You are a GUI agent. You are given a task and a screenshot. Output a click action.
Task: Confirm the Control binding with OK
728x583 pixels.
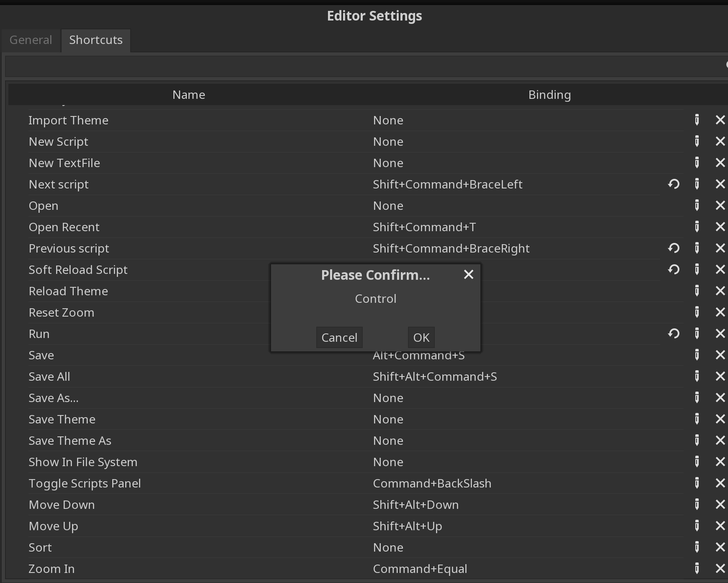(421, 337)
